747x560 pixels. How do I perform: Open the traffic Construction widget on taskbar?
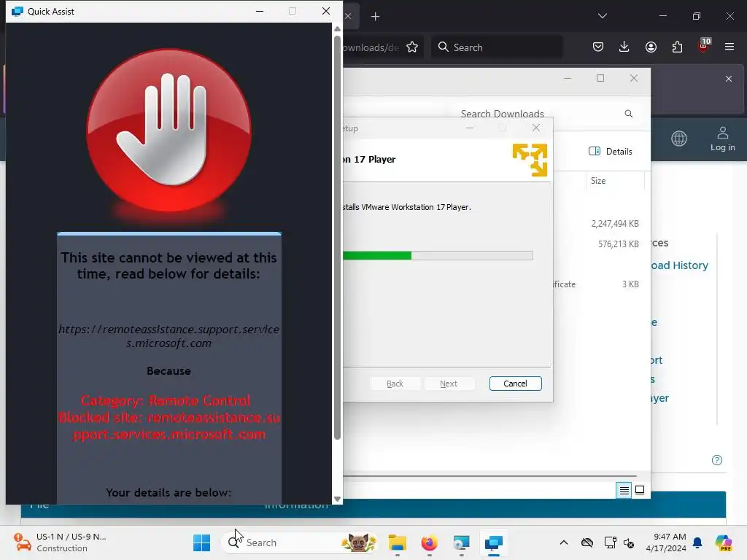coord(61,542)
